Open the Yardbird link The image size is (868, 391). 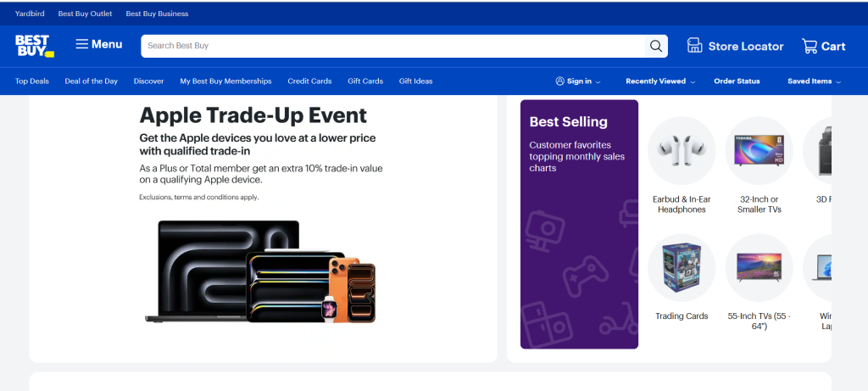30,14
